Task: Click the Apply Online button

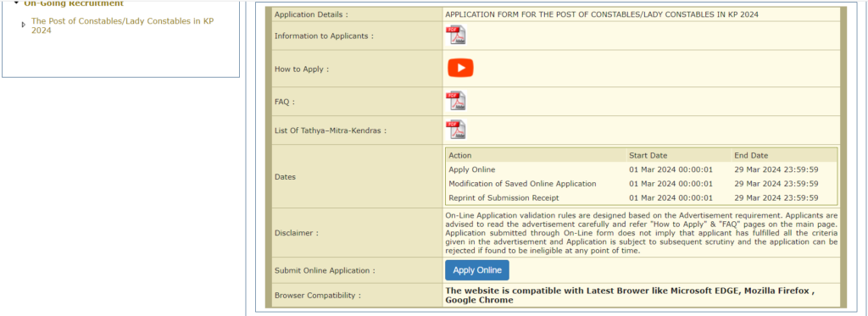Action: pos(477,270)
